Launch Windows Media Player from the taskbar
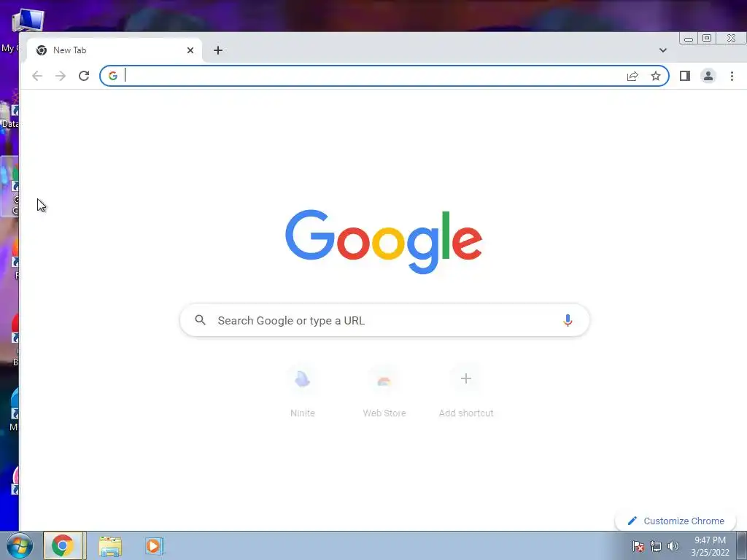Screen dimensions: 747x560 [153, 545]
